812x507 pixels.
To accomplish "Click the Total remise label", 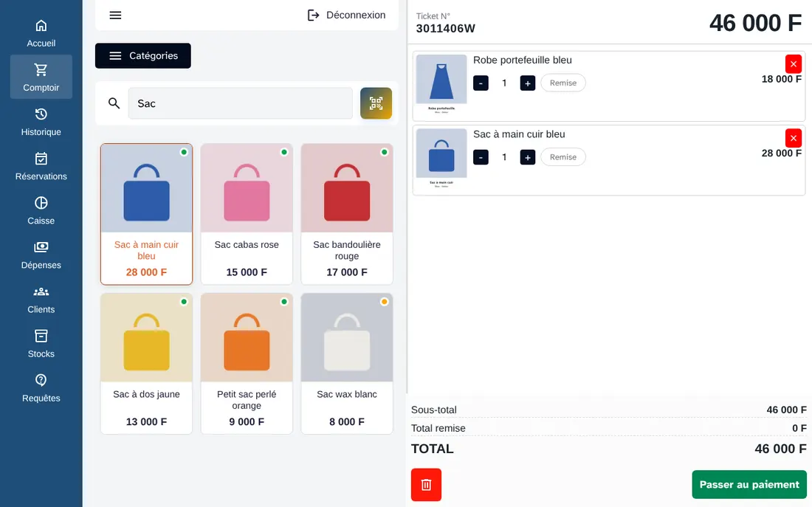I will click(x=438, y=428).
